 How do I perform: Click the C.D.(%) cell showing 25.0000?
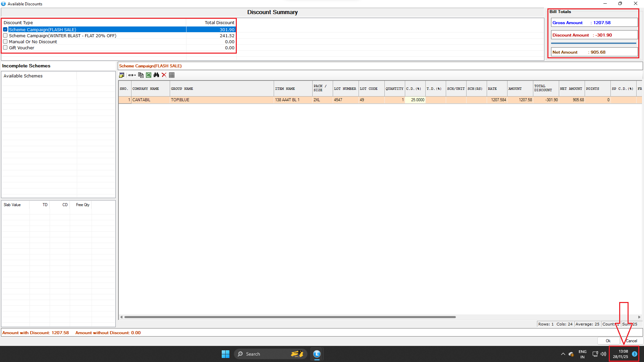coord(415,100)
